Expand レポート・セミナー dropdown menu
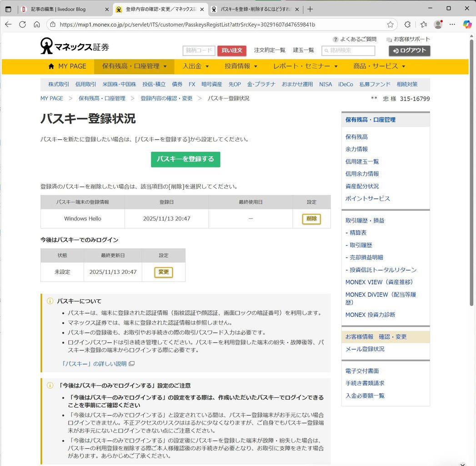Viewport: 476px width, 466px height. point(305,66)
